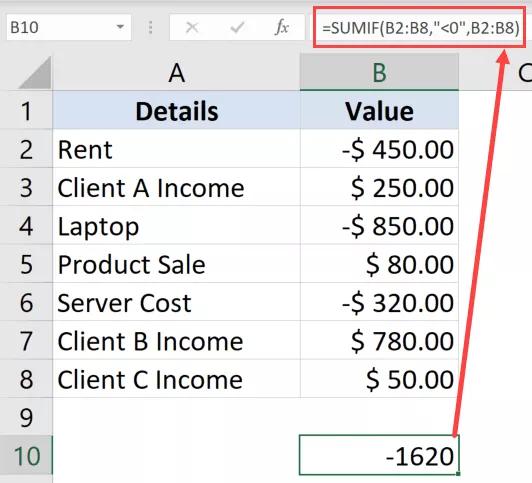Image resolution: width=532 pixels, height=483 pixels.
Task: Click the Cancel (X) formula bar icon
Action: (x=192, y=27)
